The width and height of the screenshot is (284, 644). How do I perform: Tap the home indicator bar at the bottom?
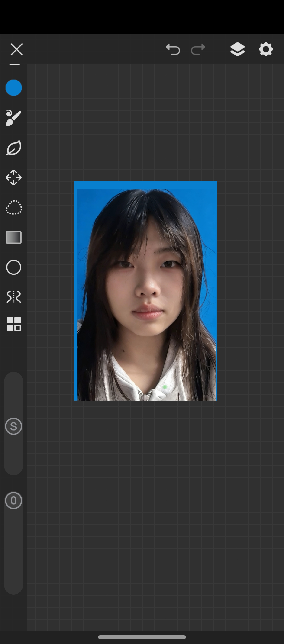tap(142, 637)
